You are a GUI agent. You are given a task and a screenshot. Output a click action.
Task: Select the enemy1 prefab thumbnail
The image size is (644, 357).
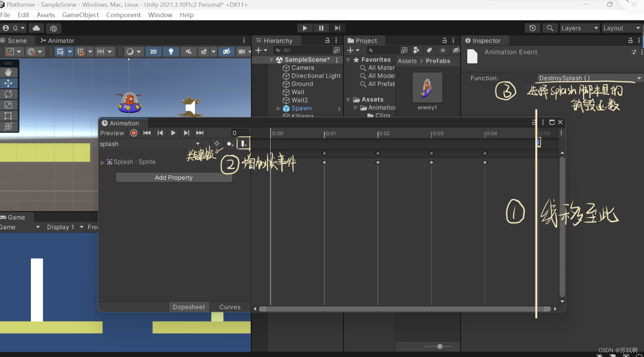[427, 87]
